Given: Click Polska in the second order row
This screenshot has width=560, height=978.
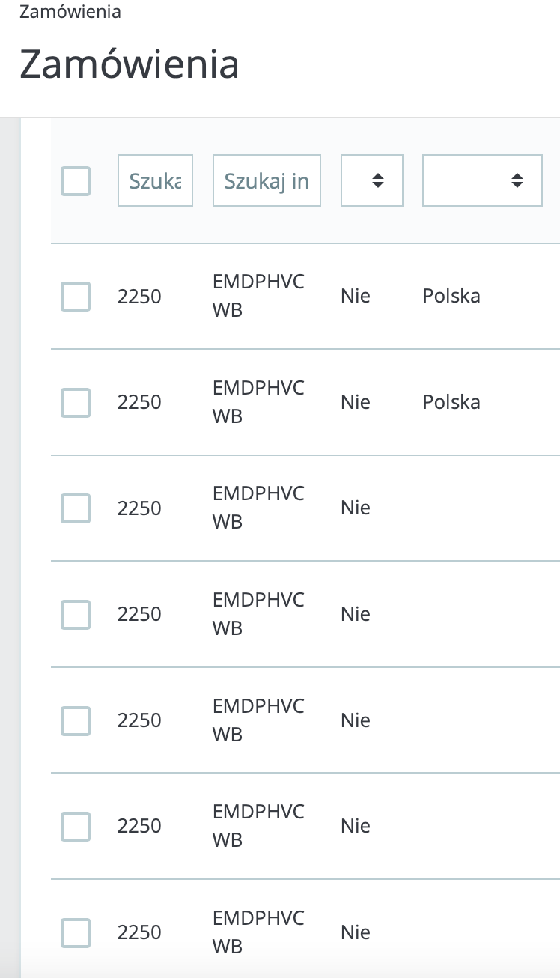Looking at the screenshot, I should tap(451, 402).
